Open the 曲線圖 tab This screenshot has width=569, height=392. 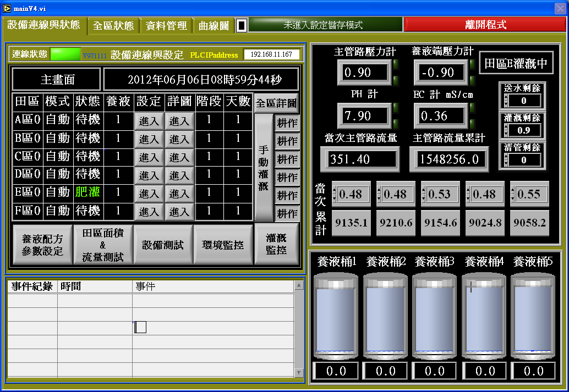(214, 26)
